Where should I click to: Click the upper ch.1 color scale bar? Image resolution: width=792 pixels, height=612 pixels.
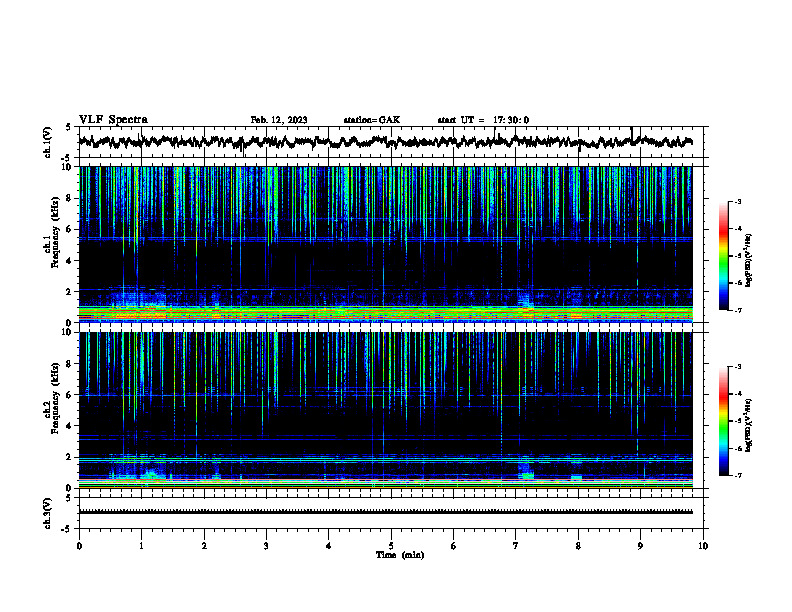coord(723,256)
